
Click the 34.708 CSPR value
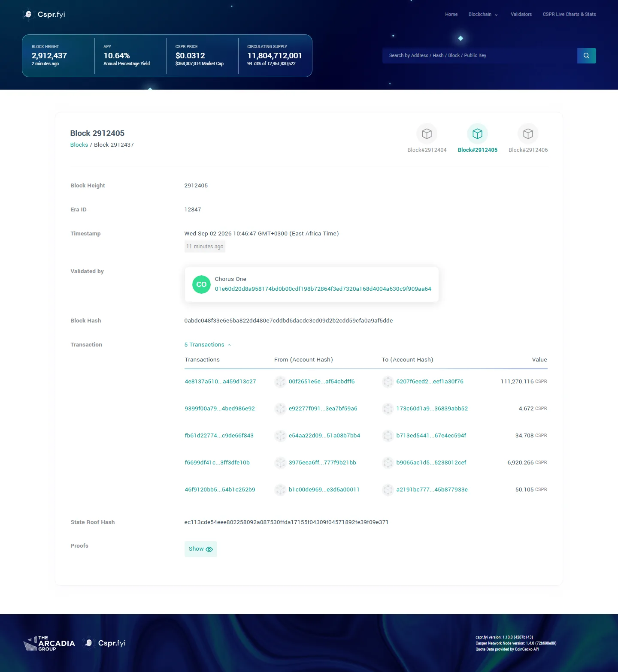(x=531, y=436)
